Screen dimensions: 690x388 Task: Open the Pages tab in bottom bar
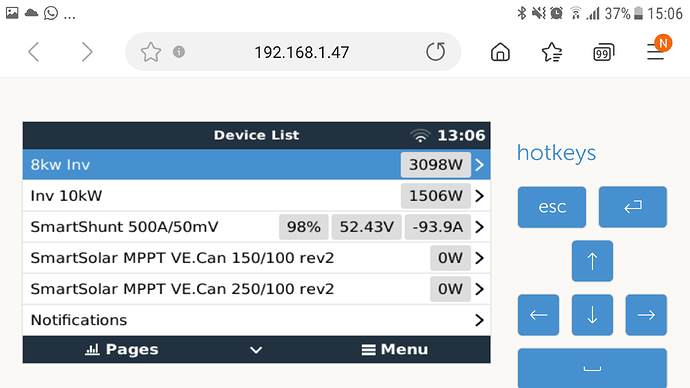point(121,349)
